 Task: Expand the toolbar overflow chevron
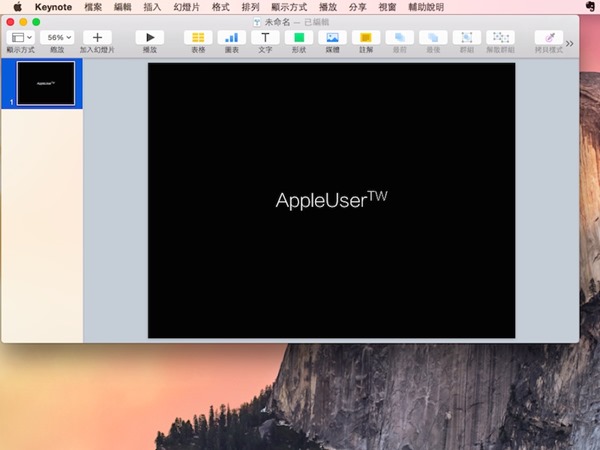pos(570,43)
